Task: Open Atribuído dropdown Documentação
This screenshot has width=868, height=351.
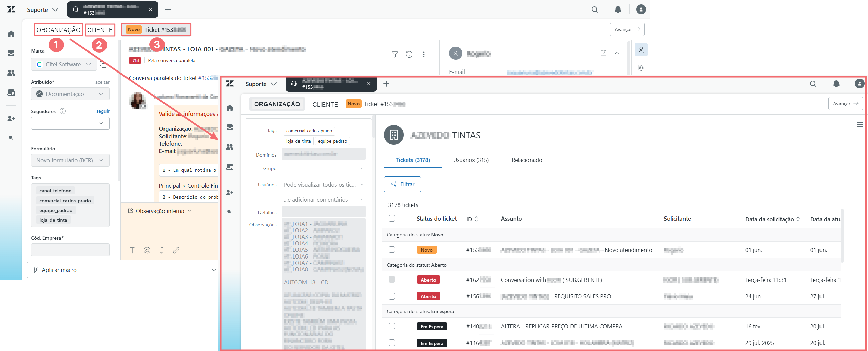Action: 70,94
